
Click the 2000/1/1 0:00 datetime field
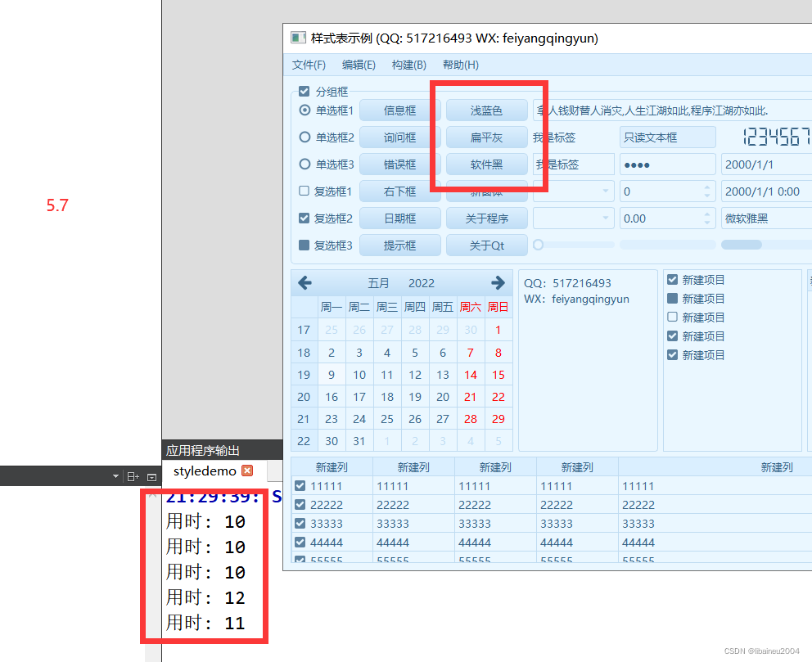coord(766,191)
